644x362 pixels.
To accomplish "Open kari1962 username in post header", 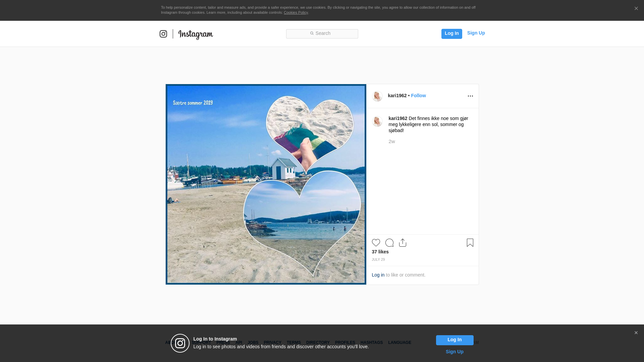I will tap(397, 96).
